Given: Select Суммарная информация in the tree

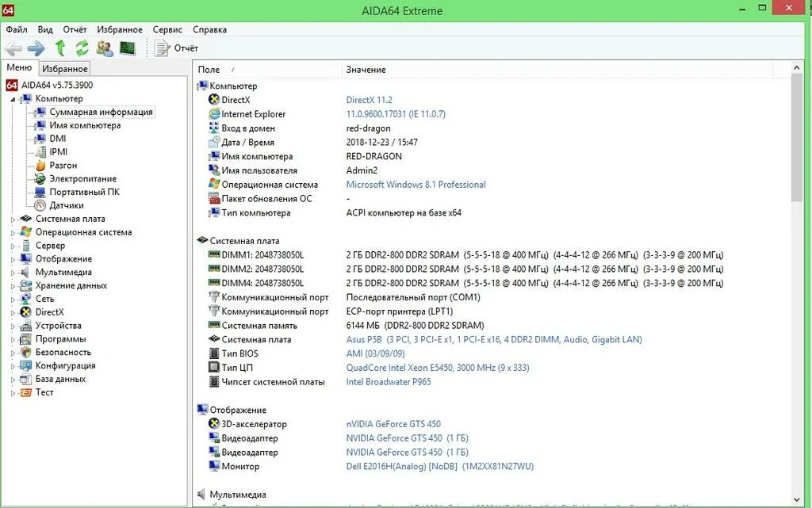Looking at the screenshot, I should coord(101,112).
